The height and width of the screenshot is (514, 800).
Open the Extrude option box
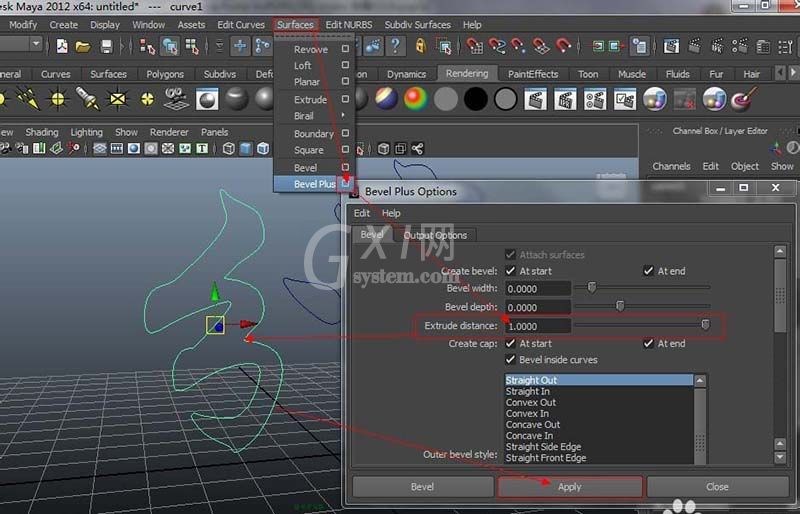(345, 99)
